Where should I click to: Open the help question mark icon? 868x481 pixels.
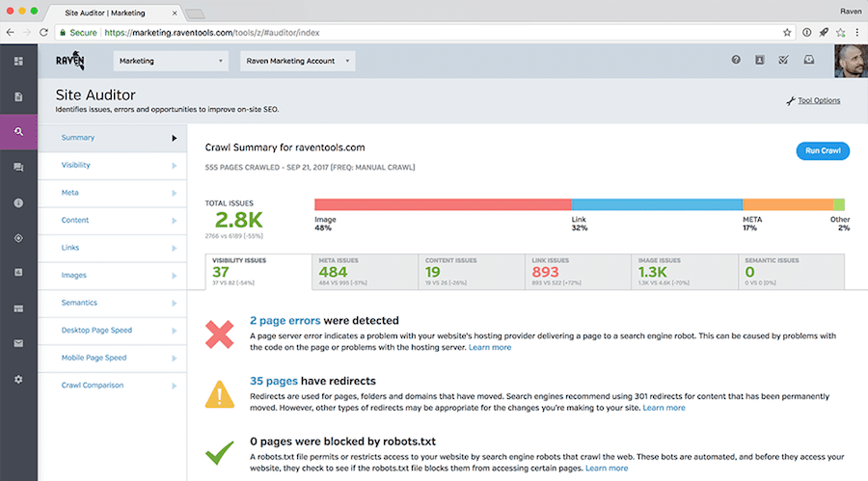pos(736,60)
